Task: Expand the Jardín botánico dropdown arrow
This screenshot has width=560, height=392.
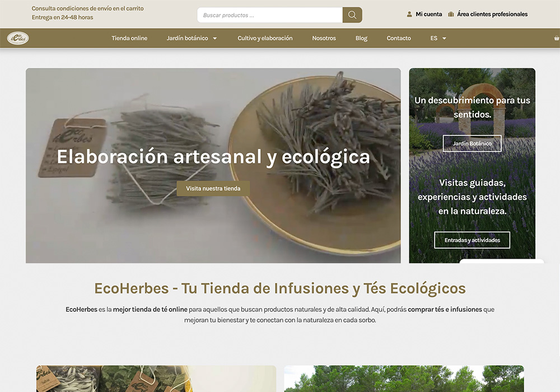Action: pos(215,38)
